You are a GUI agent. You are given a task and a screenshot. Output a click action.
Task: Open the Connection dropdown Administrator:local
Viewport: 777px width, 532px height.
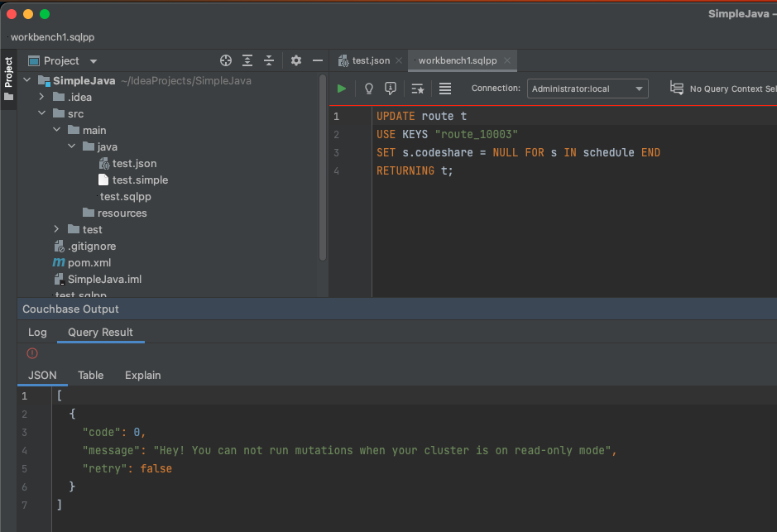point(588,89)
